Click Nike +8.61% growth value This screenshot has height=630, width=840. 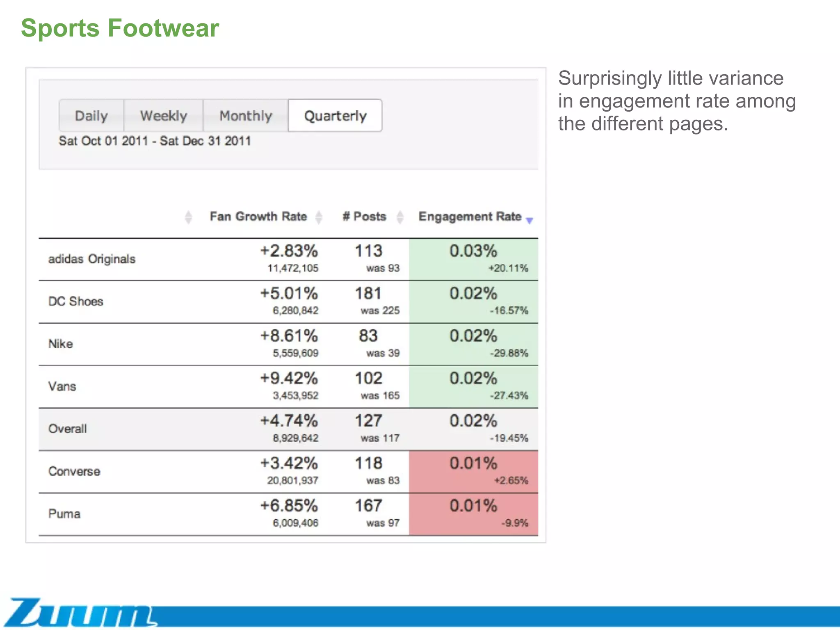(289, 336)
